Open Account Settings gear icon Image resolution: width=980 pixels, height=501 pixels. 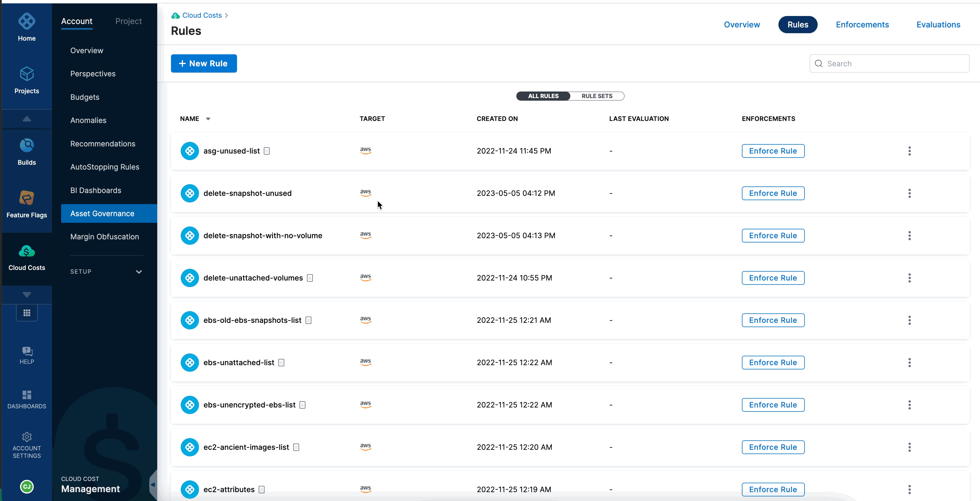[x=27, y=437]
